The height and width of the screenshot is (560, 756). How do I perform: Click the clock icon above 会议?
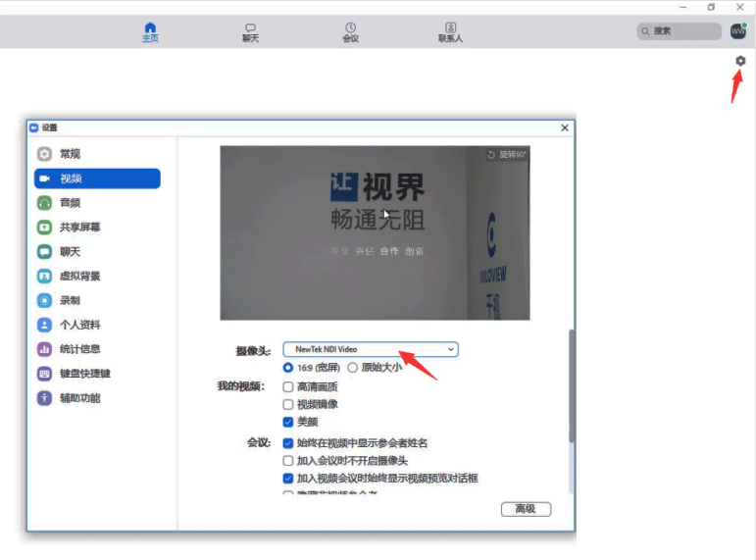[x=350, y=27]
